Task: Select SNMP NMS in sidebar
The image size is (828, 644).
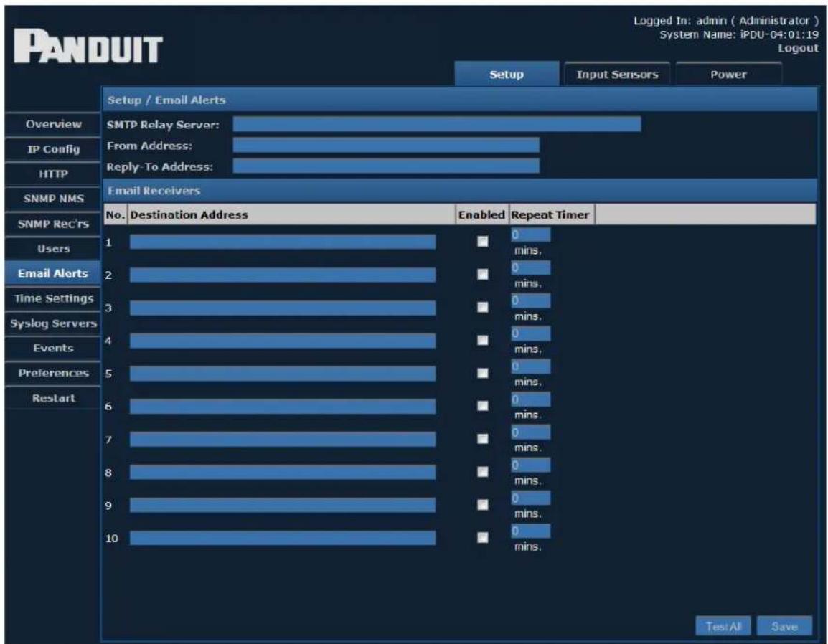Action: click(53, 199)
